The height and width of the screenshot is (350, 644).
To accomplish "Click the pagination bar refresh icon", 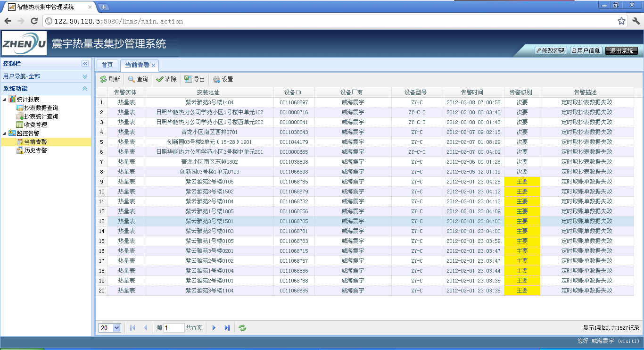I will point(242,328).
